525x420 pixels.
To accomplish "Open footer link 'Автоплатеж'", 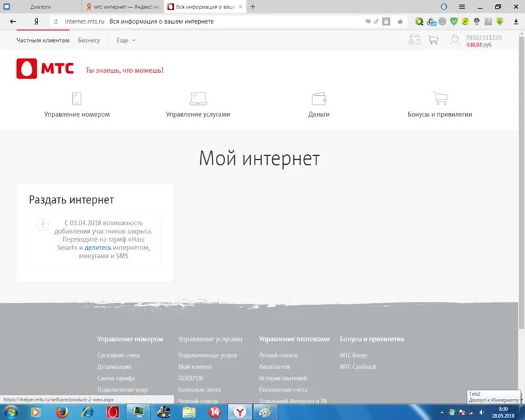I will pos(274,367).
